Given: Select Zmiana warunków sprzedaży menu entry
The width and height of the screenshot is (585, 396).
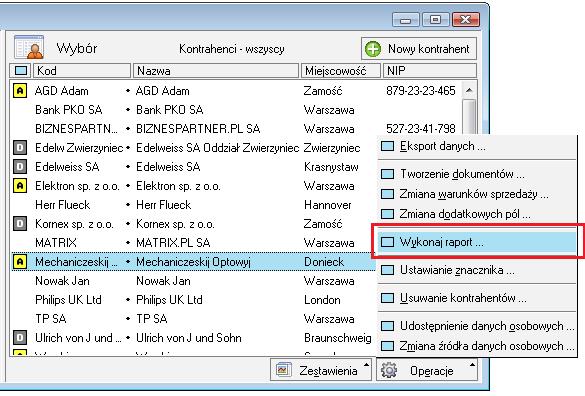Looking at the screenshot, I should click(477, 194).
